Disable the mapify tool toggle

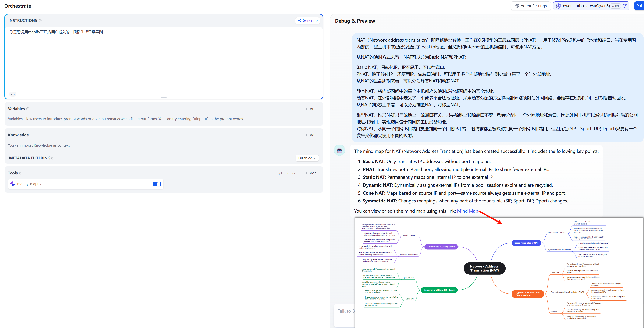pyautogui.click(x=157, y=184)
